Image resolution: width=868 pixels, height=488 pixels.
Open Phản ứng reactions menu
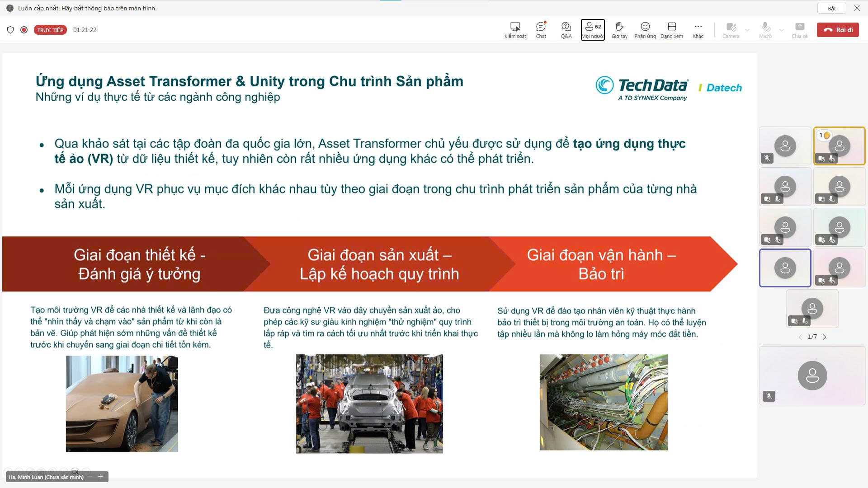645,30
